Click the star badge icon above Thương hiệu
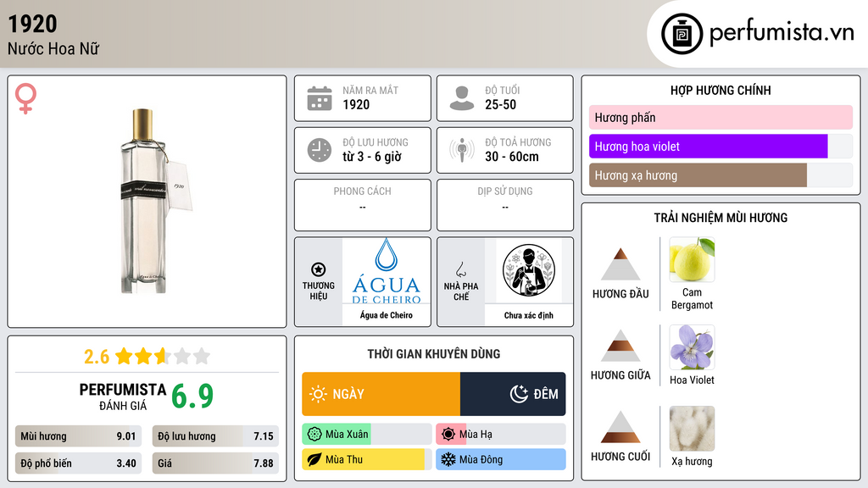Screen dimensions: 868x488 click(x=319, y=269)
